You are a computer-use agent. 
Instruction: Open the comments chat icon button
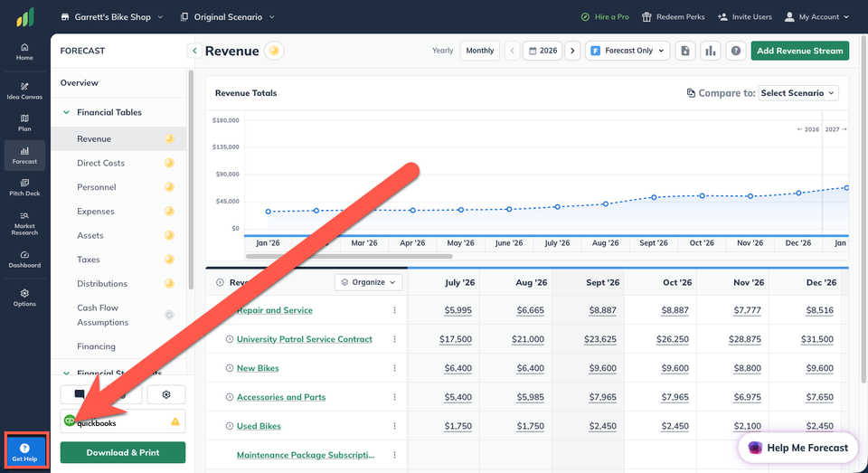80,394
